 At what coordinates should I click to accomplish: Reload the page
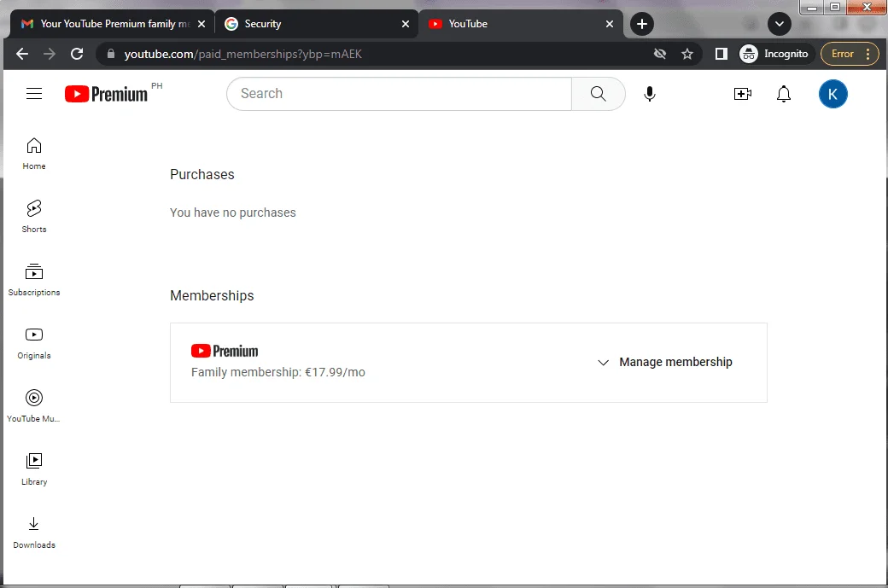77,54
